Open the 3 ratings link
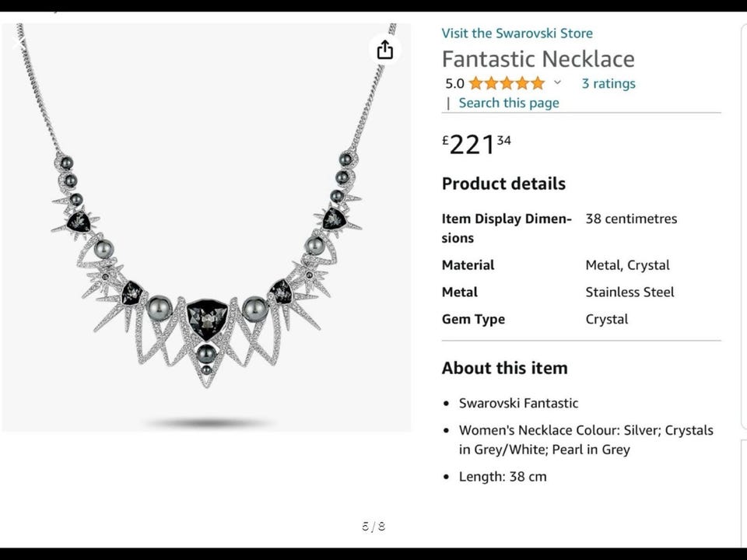 pyautogui.click(x=608, y=83)
